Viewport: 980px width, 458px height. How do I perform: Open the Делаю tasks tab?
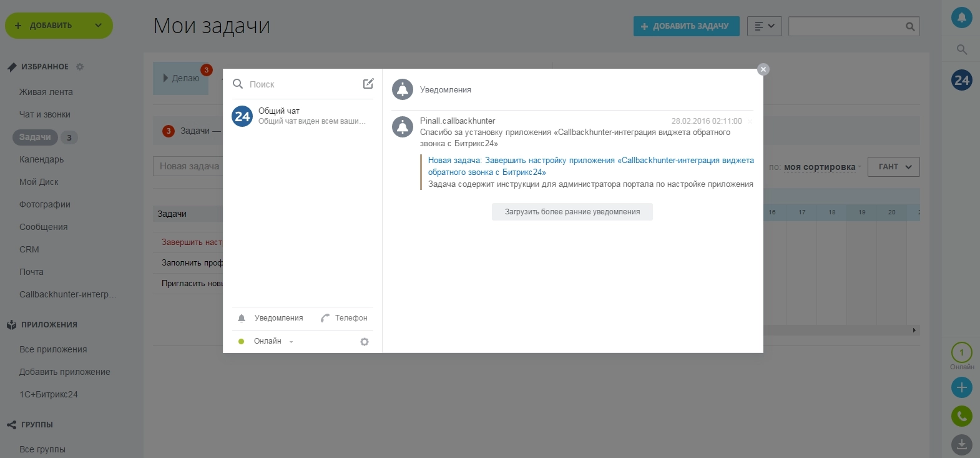pyautogui.click(x=181, y=78)
